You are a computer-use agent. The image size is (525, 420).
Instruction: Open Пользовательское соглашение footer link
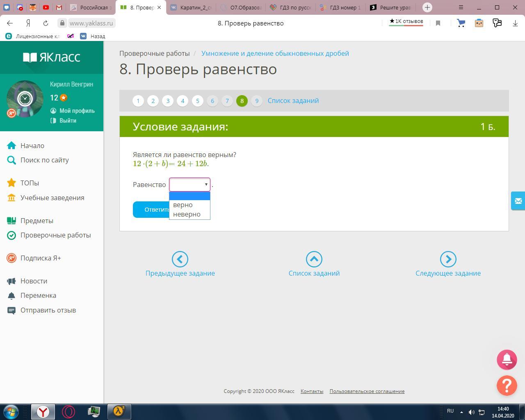point(367,391)
